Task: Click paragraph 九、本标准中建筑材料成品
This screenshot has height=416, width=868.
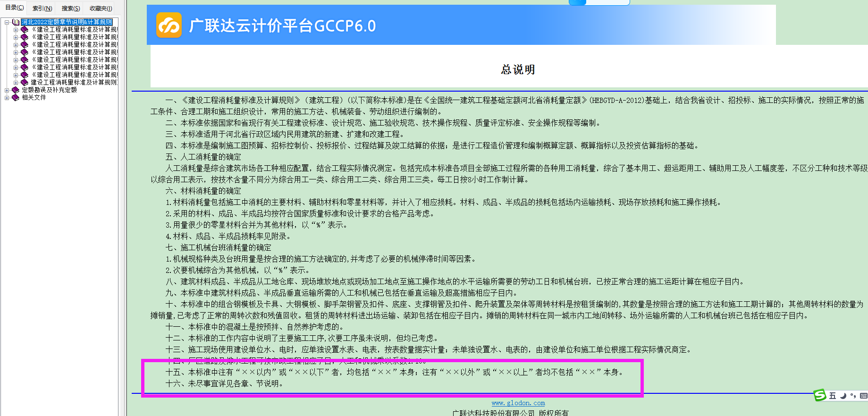Action: click(x=343, y=293)
